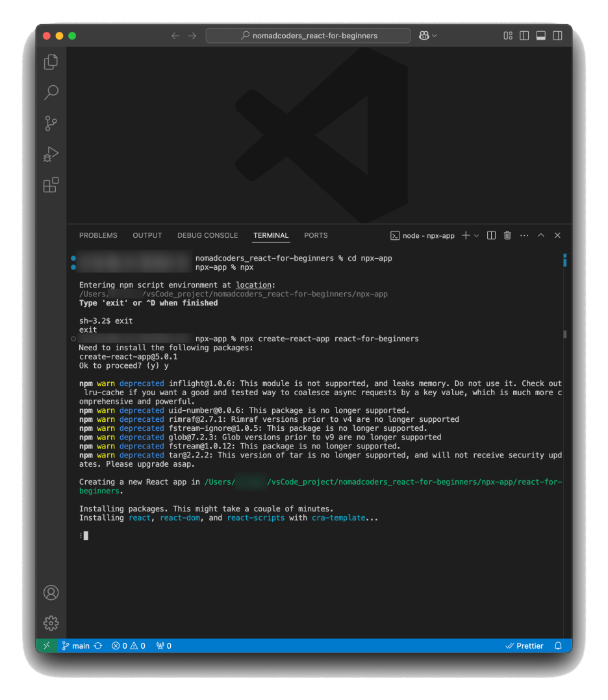Image resolution: width=608 pixels, height=700 pixels.
Task: Click the node - npx-app terminal label
Action: coord(422,236)
